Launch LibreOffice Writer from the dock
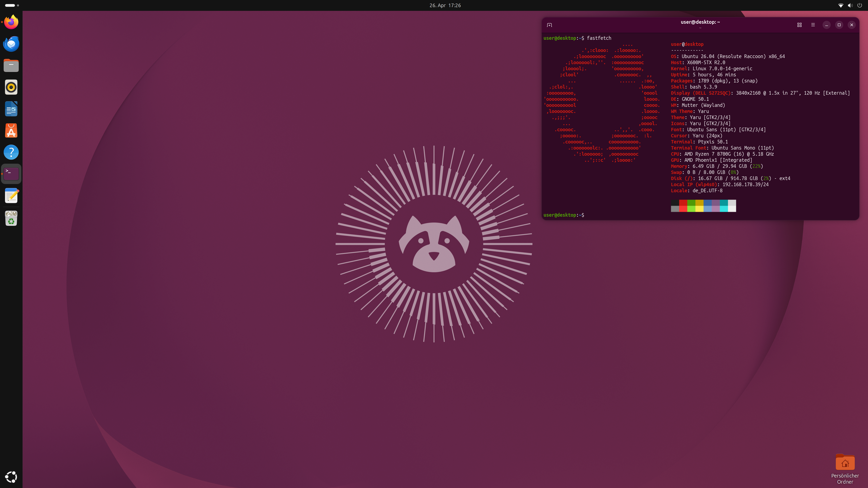The width and height of the screenshot is (868, 488). point(11,109)
